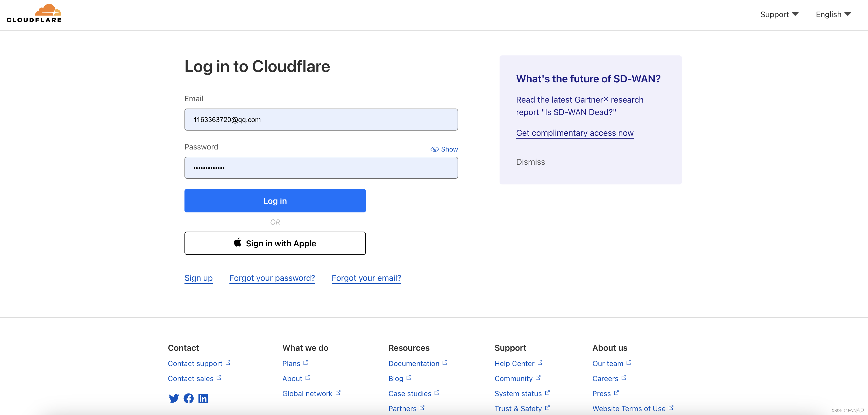The width and height of the screenshot is (868, 415).
Task: Open the Twitter social icon
Action: 174,398
